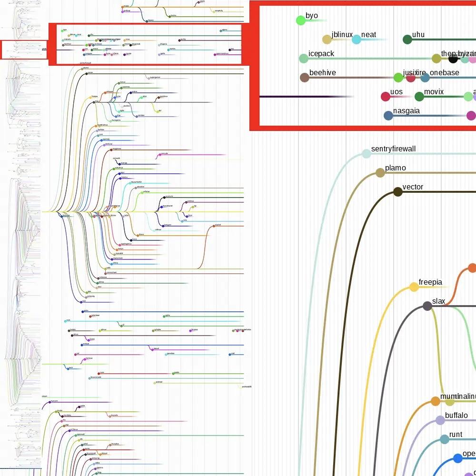Select the large sentryfirewall label
The width and height of the screenshot is (476, 476).
click(x=393, y=149)
